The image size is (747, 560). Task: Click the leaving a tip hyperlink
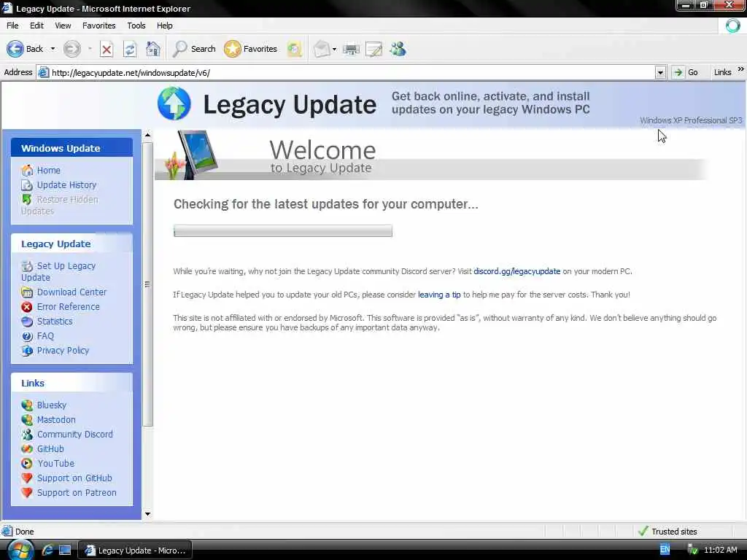point(439,295)
